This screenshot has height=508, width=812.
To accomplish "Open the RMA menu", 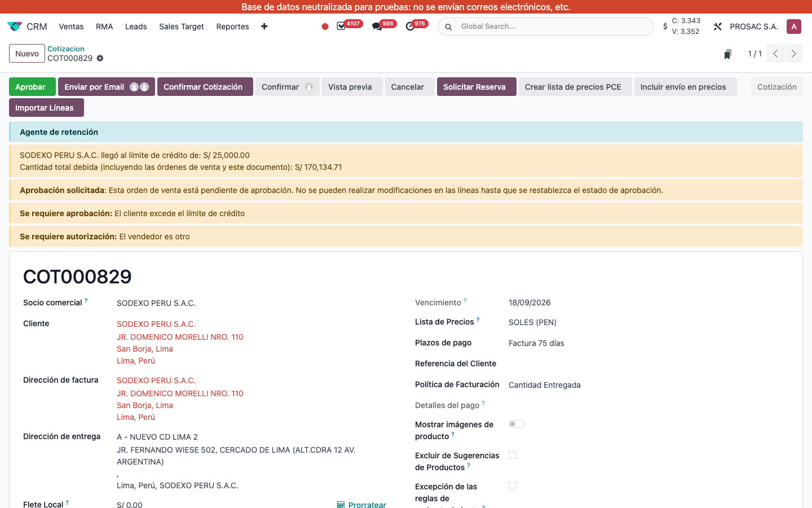I will point(104,27).
